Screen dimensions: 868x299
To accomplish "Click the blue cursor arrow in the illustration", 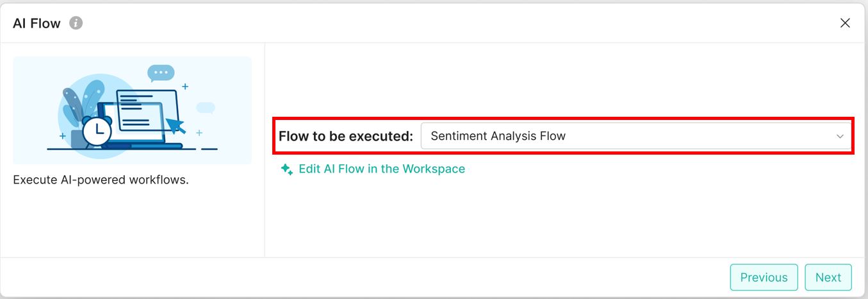I will (176, 124).
